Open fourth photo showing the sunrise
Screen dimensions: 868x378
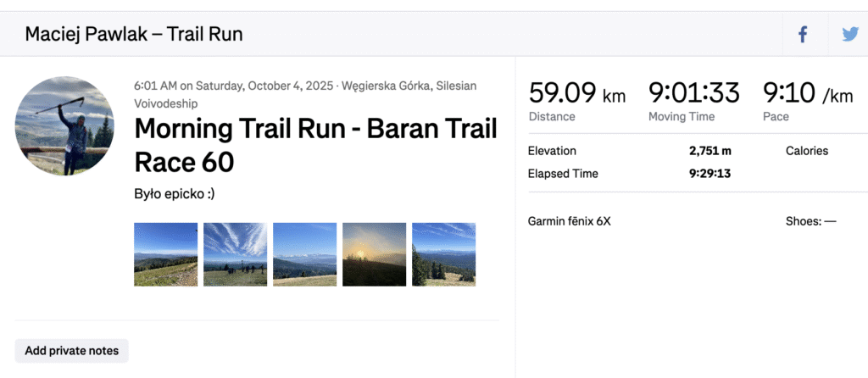(x=374, y=254)
